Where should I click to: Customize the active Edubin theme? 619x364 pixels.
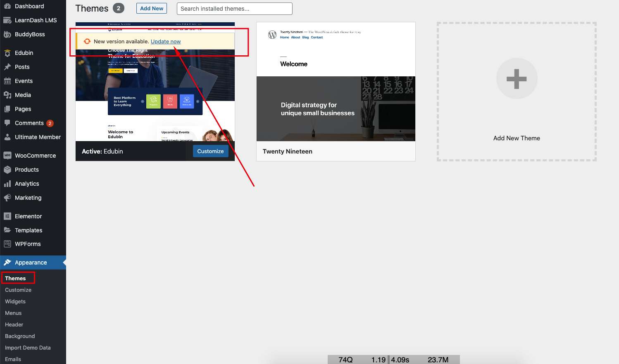click(210, 151)
